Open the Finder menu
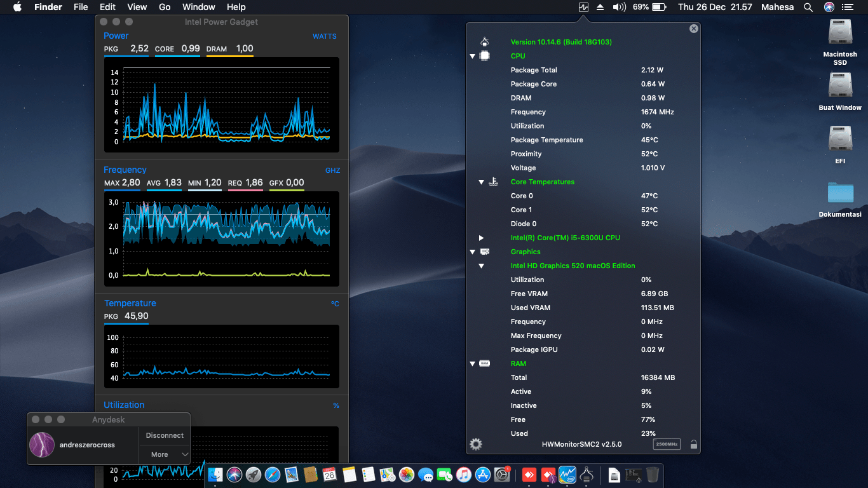 point(48,7)
